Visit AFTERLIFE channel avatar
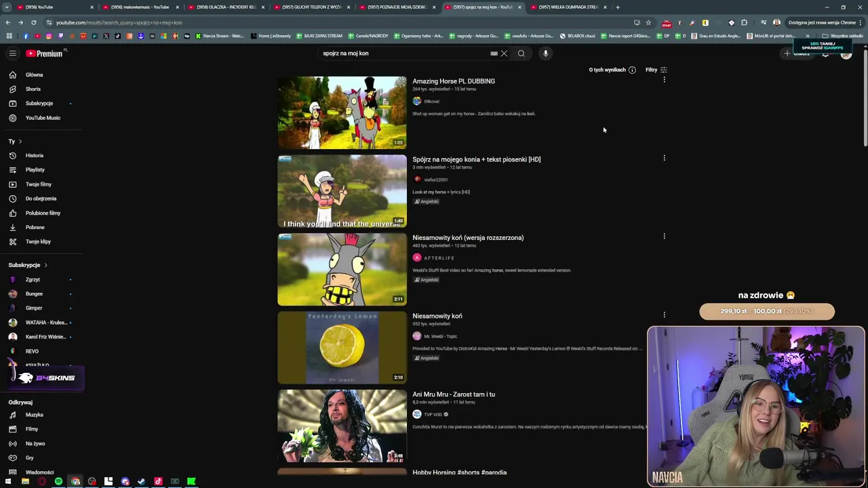This screenshot has height=488, width=868. [417, 258]
